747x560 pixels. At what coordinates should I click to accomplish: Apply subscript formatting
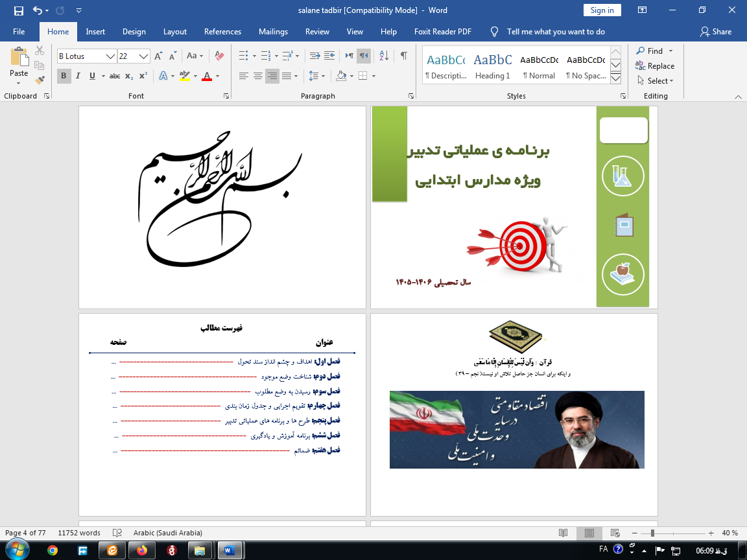point(129,76)
